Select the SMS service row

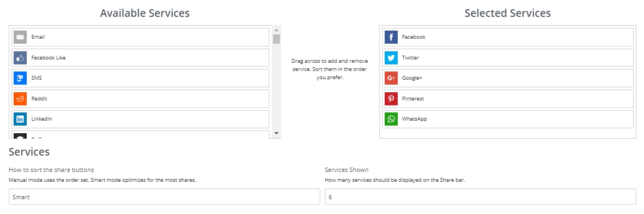(x=141, y=78)
